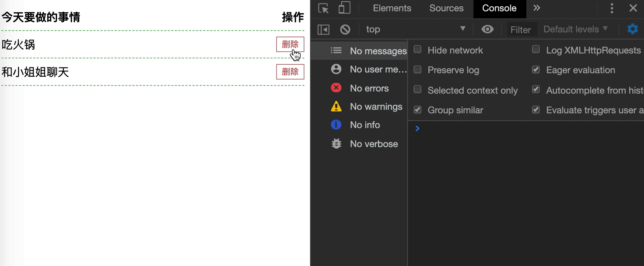Click the 吃火锅 todo text
This screenshot has height=266, width=644.
point(18,45)
